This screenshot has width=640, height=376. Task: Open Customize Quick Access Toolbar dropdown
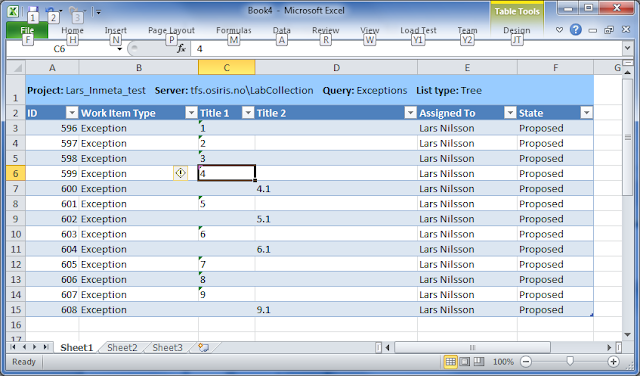pyautogui.click(x=98, y=12)
